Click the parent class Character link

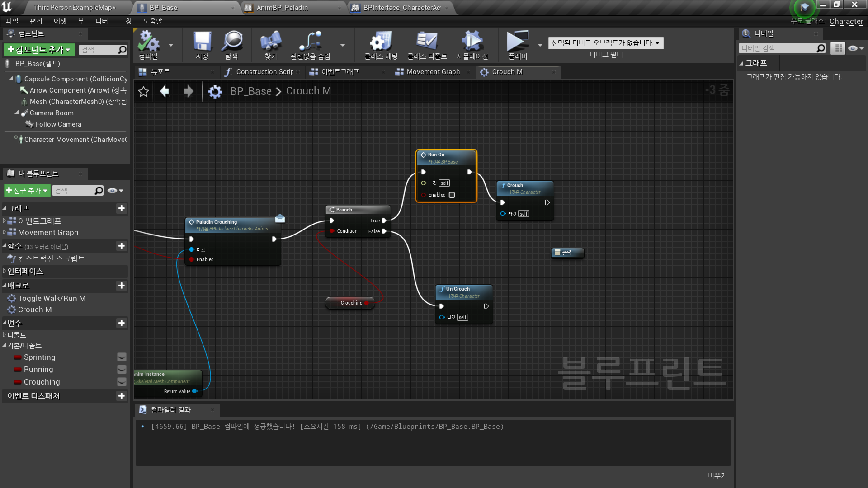[846, 21]
